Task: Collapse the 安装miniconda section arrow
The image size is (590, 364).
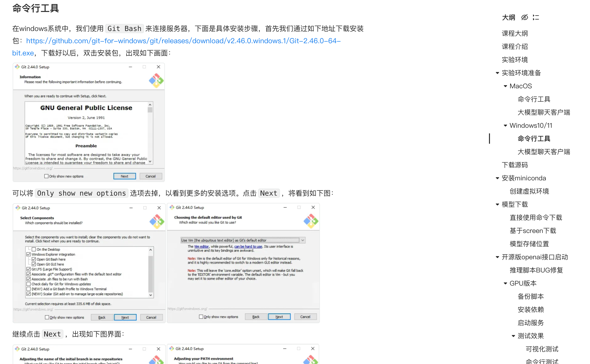Action: [497, 178]
